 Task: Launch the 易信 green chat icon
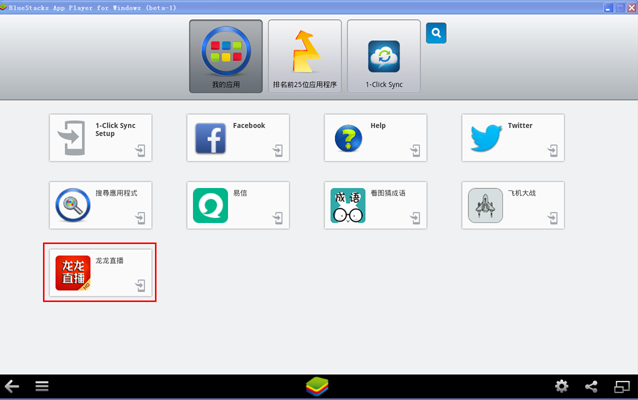(x=210, y=205)
